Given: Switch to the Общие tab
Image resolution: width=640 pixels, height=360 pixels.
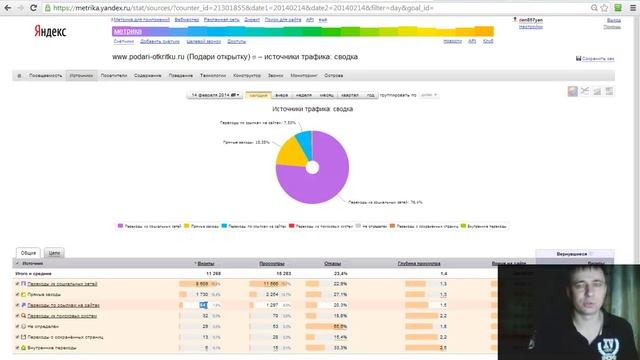Looking at the screenshot, I should 28,253.
